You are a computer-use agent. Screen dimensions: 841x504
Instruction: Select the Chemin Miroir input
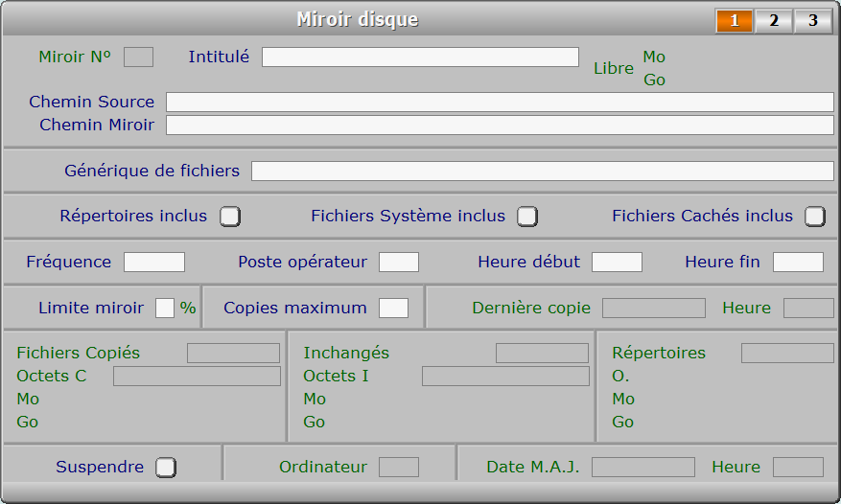click(x=500, y=125)
